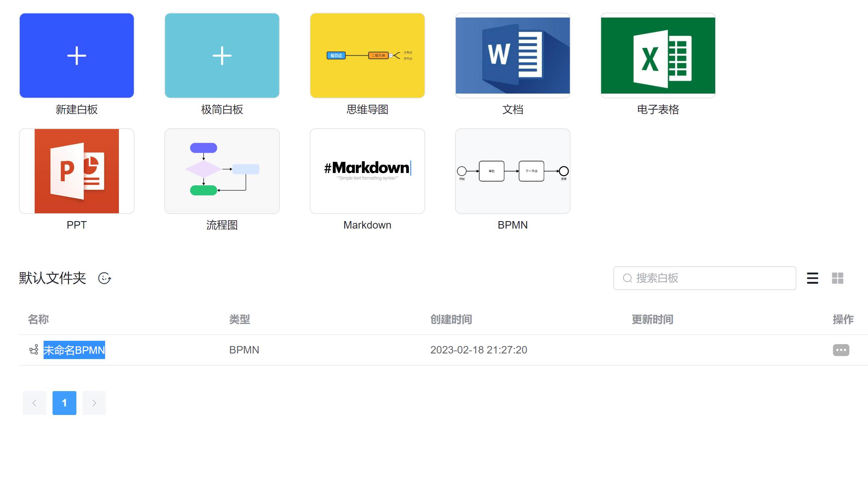This screenshot has width=868, height=497.
Task: Click the 创建时间 column header
Action: click(x=451, y=320)
